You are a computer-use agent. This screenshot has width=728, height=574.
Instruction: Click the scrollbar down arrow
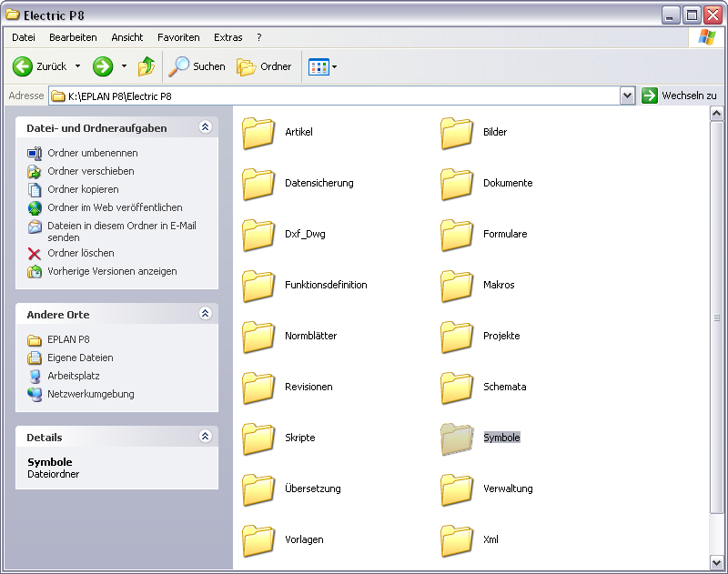[716, 563]
